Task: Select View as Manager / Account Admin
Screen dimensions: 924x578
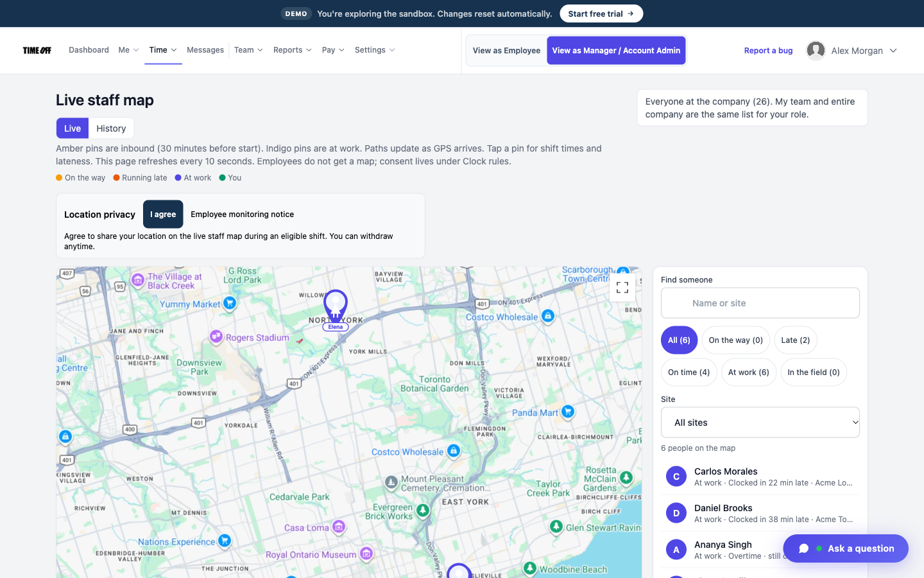Action: pyautogui.click(x=616, y=51)
